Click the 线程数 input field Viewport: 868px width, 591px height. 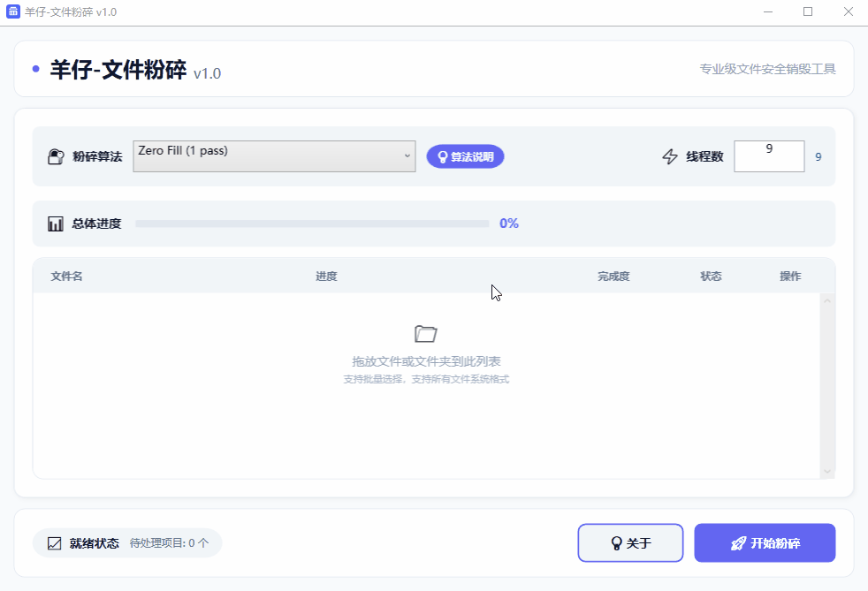pyautogui.click(x=769, y=155)
